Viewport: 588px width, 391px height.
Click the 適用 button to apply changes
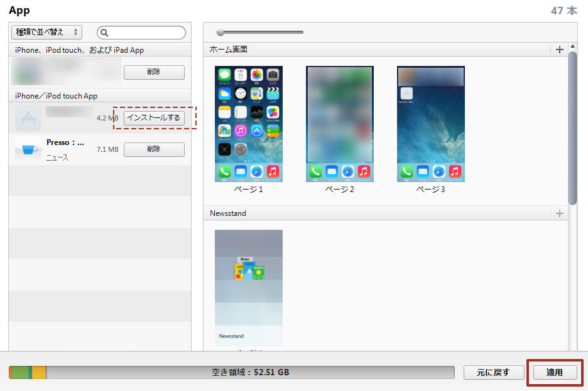554,372
